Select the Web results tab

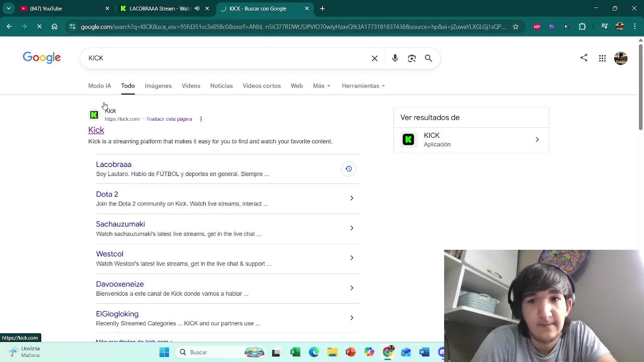297,85
